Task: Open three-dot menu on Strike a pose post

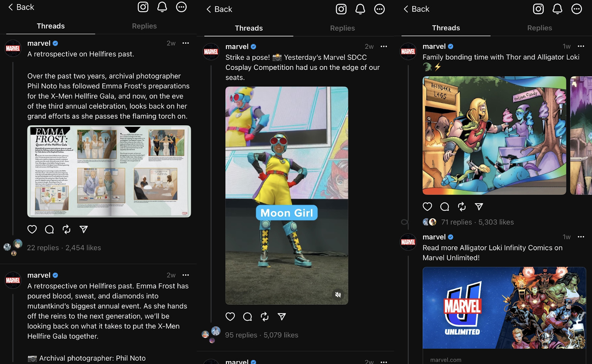Action: click(x=384, y=46)
